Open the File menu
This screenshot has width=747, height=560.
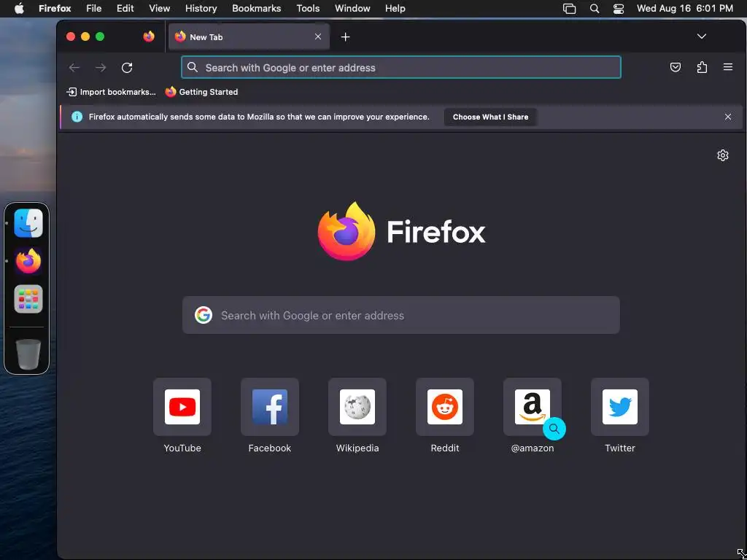[x=94, y=8]
